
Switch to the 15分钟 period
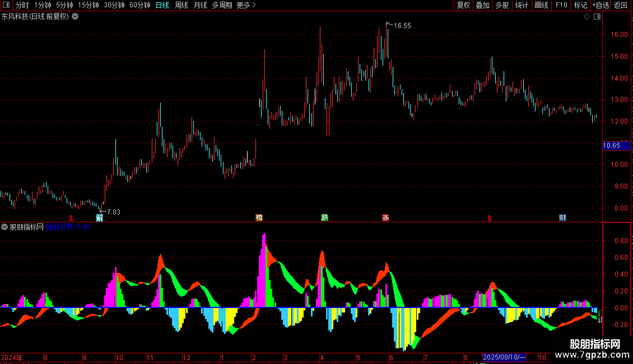tap(89, 5)
